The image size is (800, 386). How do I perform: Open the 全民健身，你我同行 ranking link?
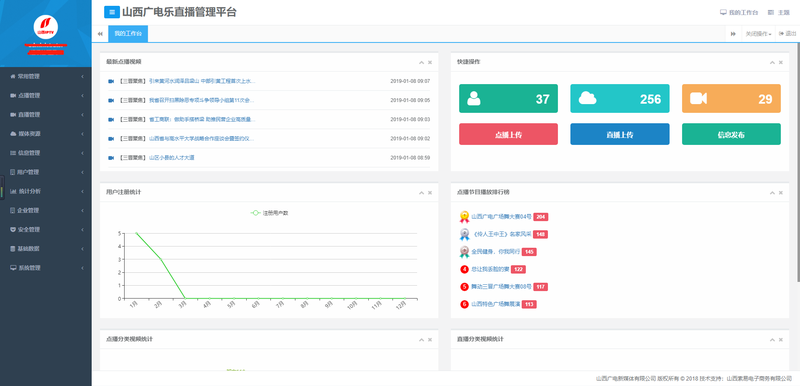pyautogui.click(x=495, y=252)
